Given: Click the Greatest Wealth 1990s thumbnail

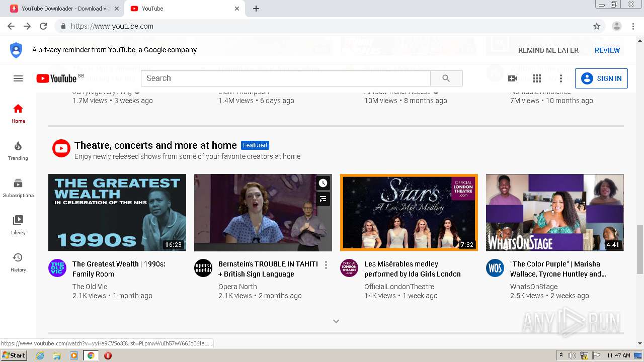Looking at the screenshot, I should pos(117,213).
